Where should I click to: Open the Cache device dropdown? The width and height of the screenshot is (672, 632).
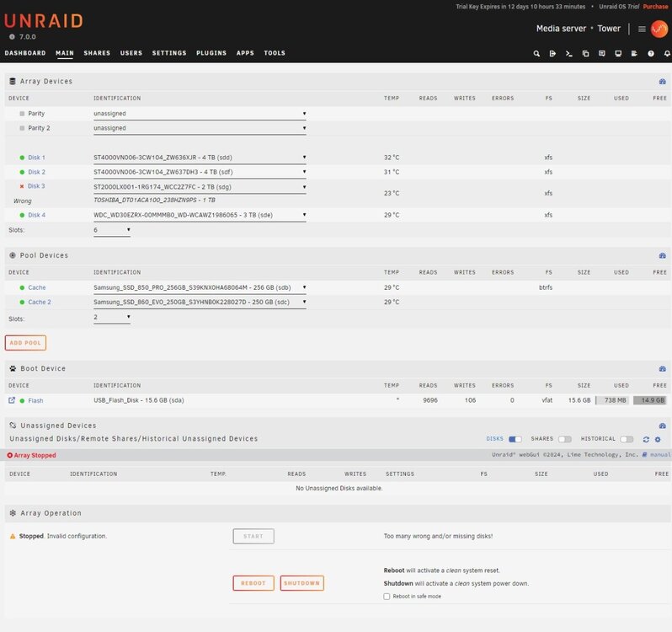point(200,287)
